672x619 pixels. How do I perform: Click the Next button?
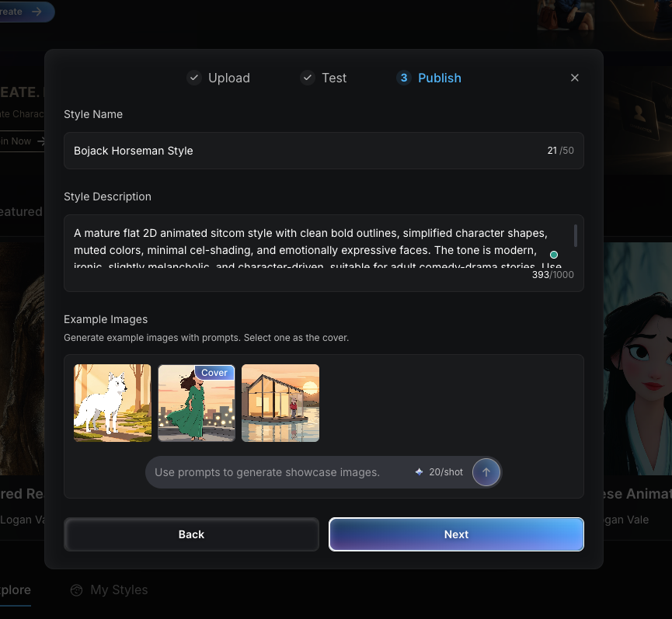pos(456,534)
